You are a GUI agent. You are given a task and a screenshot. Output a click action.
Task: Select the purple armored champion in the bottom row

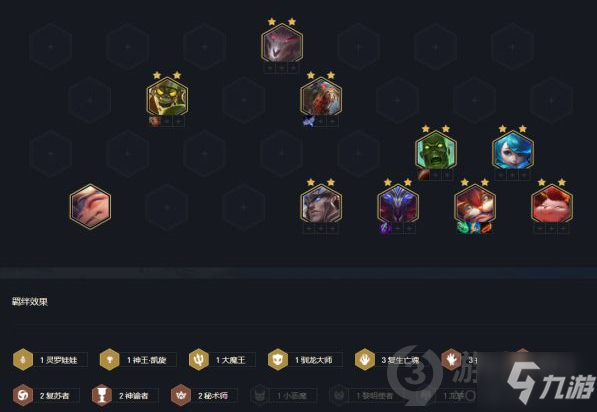(x=398, y=204)
